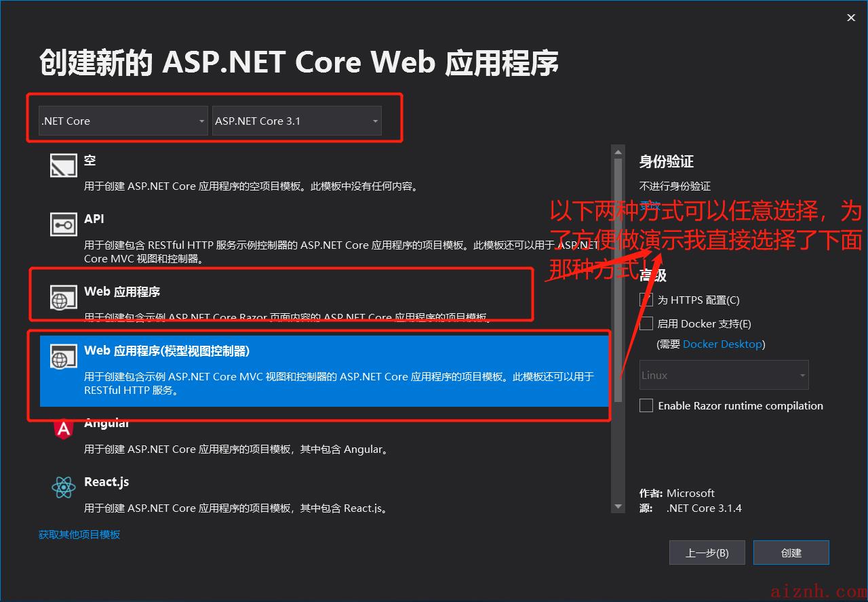Image resolution: width=868 pixels, height=602 pixels.
Task: Click the template list scrollbar up arrow
Action: 618,150
